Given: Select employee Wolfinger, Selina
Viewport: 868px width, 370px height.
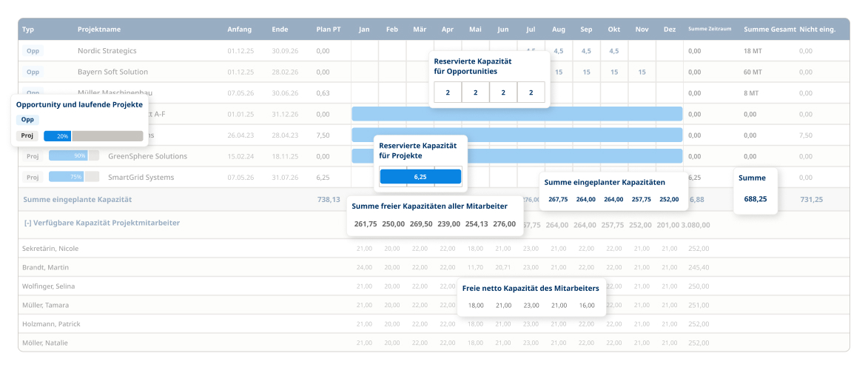Looking at the screenshot, I should [x=48, y=286].
